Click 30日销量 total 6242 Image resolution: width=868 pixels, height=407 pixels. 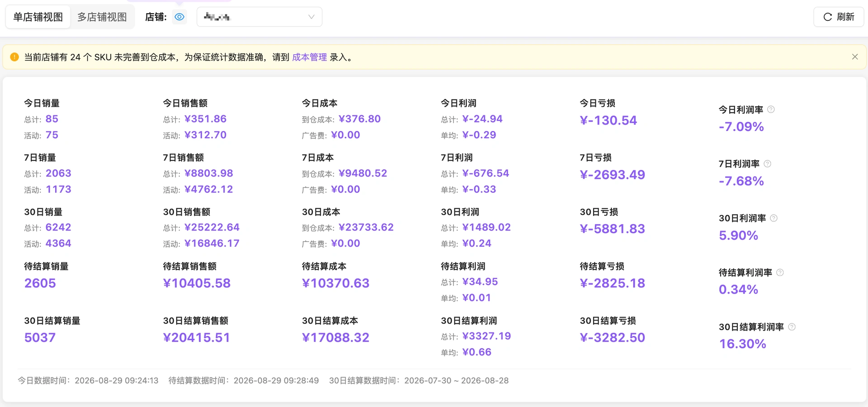(58, 227)
